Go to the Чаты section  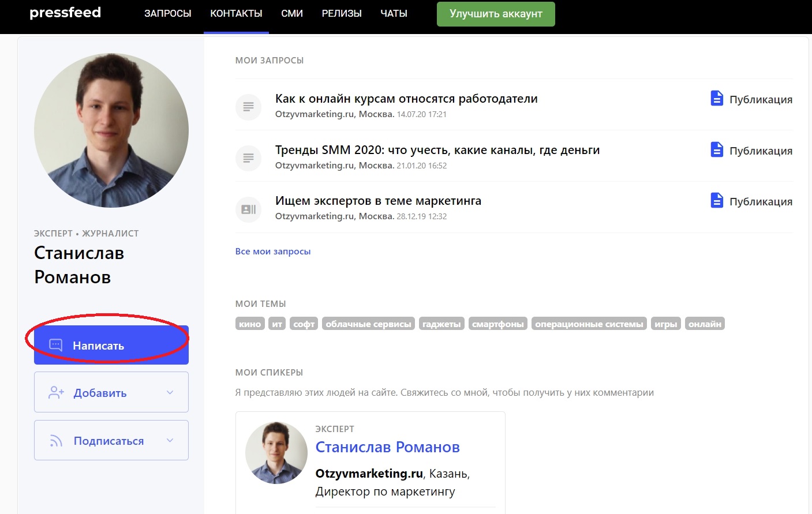click(x=394, y=13)
